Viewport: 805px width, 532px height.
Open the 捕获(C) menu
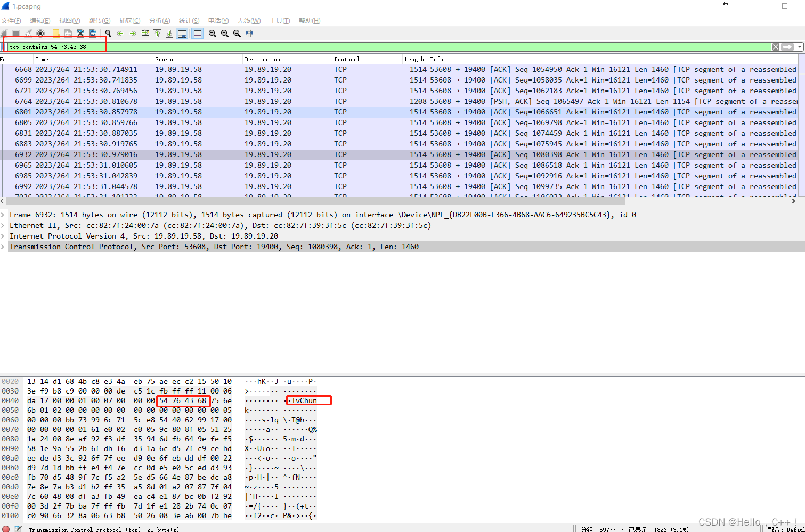[129, 21]
